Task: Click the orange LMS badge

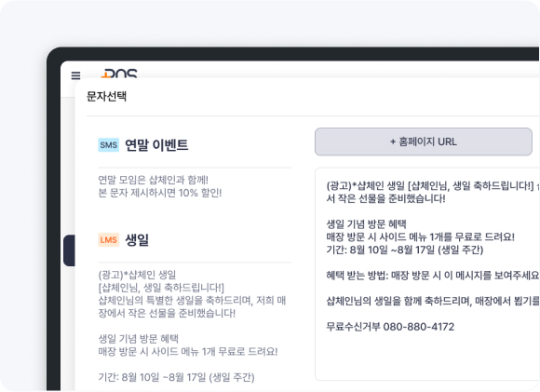Action: point(109,239)
